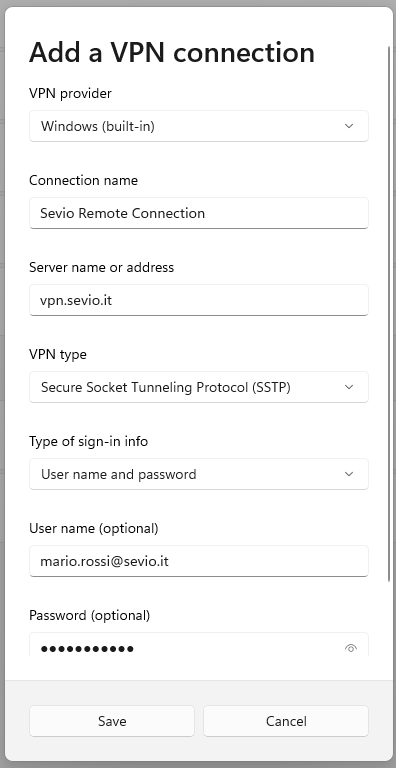Click the 'Password (optional)' label

[90, 615]
